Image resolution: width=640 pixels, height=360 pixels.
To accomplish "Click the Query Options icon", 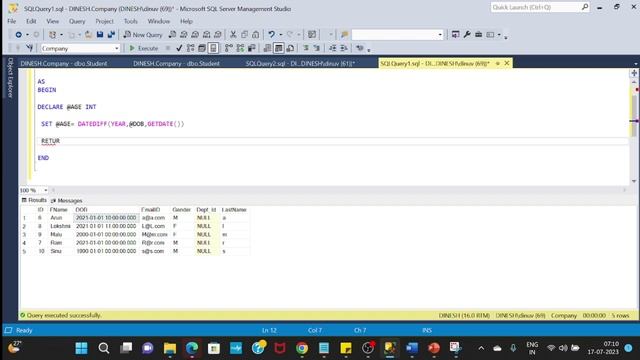I will click(x=202, y=48).
